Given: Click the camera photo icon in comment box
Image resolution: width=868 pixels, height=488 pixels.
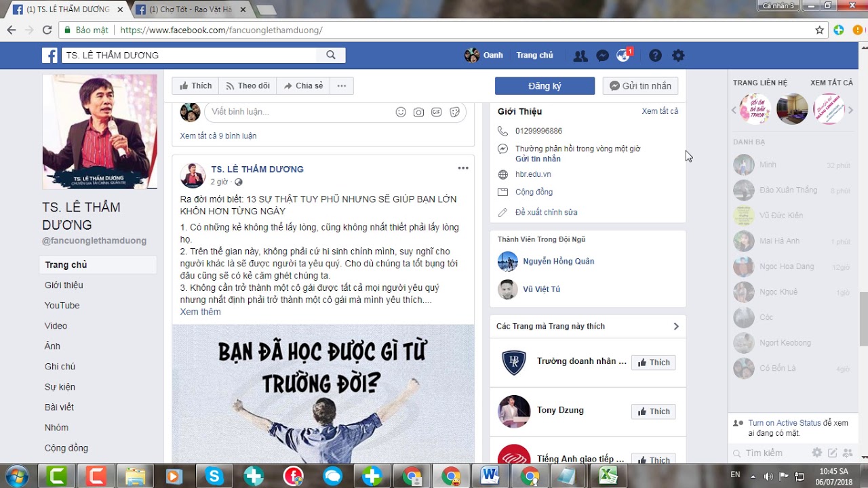Looking at the screenshot, I should [418, 112].
